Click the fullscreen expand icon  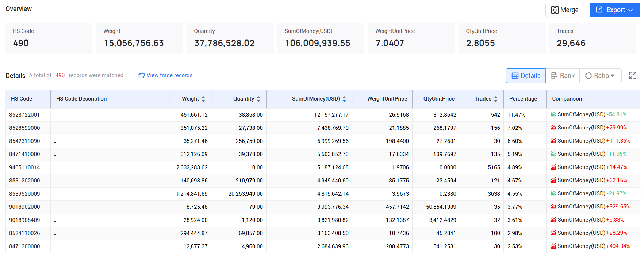point(633,76)
